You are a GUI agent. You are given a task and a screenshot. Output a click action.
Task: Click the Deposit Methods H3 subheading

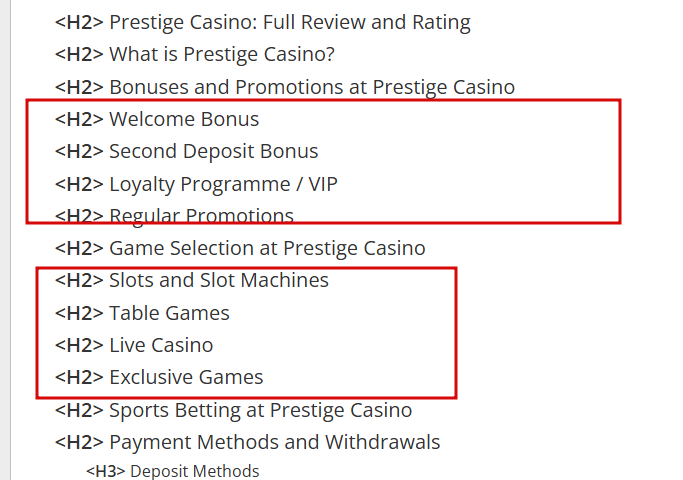pos(194,471)
